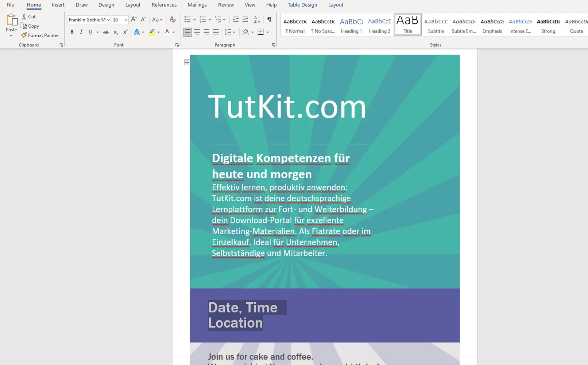The height and width of the screenshot is (365, 588).
Task: Apply the Emphasis style
Action: click(492, 24)
